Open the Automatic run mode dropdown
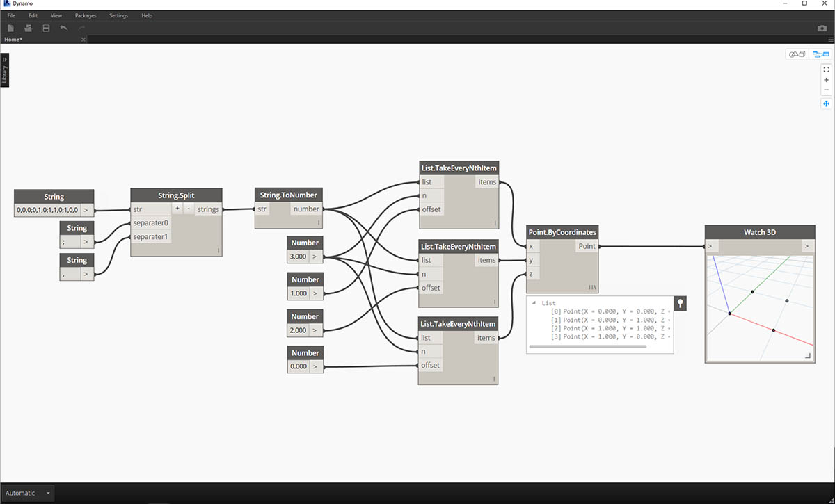Image resolution: width=835 pixels, height=504 pixels. (27, 493)
